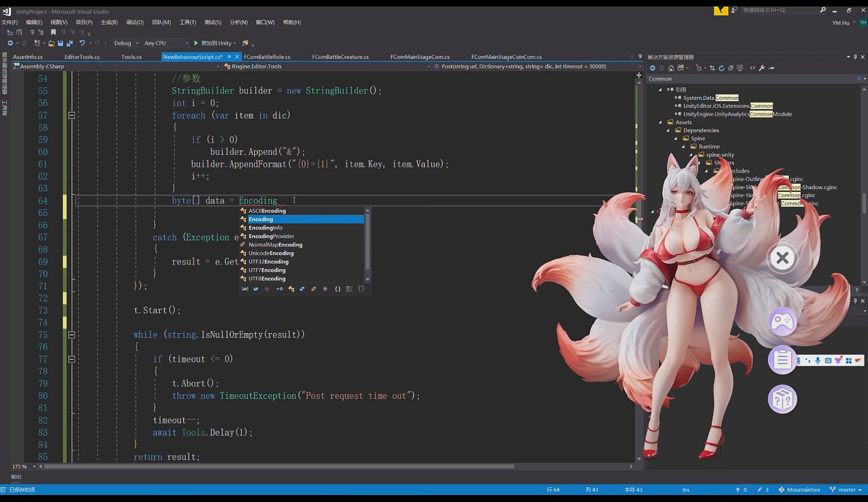This screenshot has height=502, width=868.
Task: Switch to the FComBattleRole.cs tab
Action: [x=267, y=57]
